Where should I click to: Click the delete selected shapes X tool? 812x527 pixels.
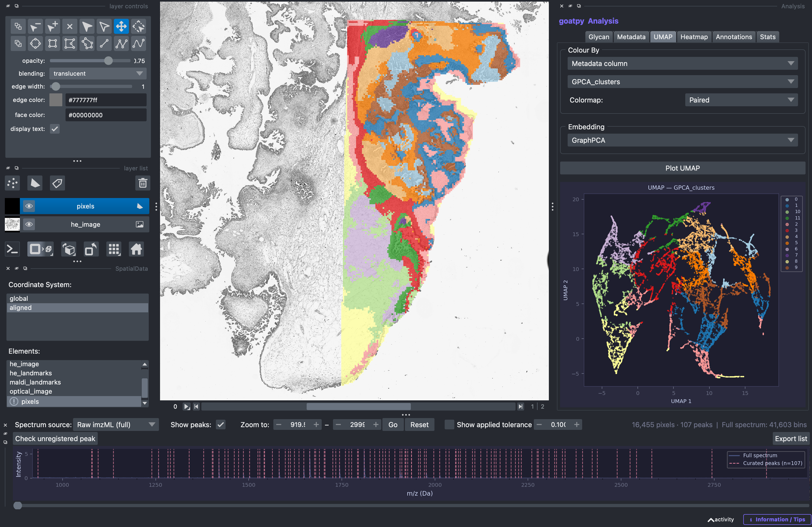pos(70,26)
